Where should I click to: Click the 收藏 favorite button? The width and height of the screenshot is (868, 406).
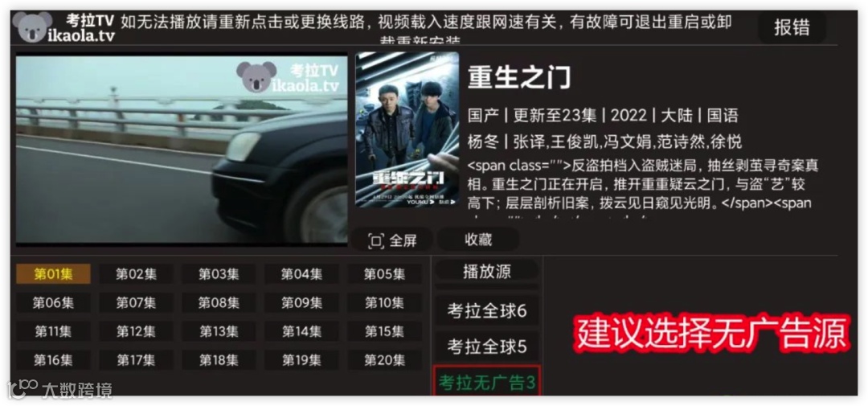pyautogui.click(x=478, y=240)
